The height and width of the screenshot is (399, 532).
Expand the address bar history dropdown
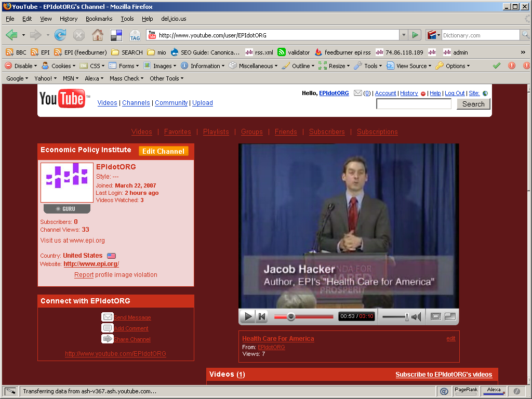[x=404, y=35]
